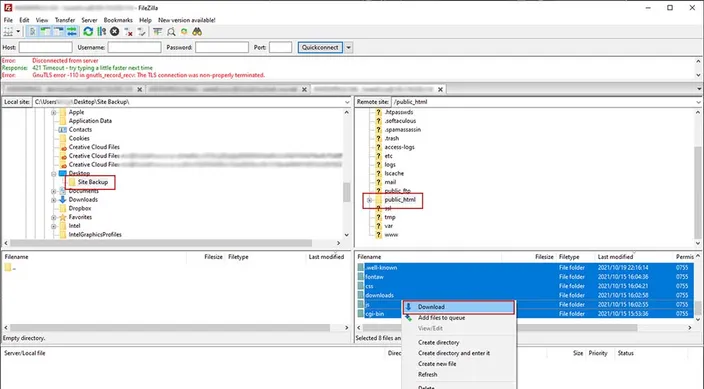Toggle transfer queue display

click(72, 31)
